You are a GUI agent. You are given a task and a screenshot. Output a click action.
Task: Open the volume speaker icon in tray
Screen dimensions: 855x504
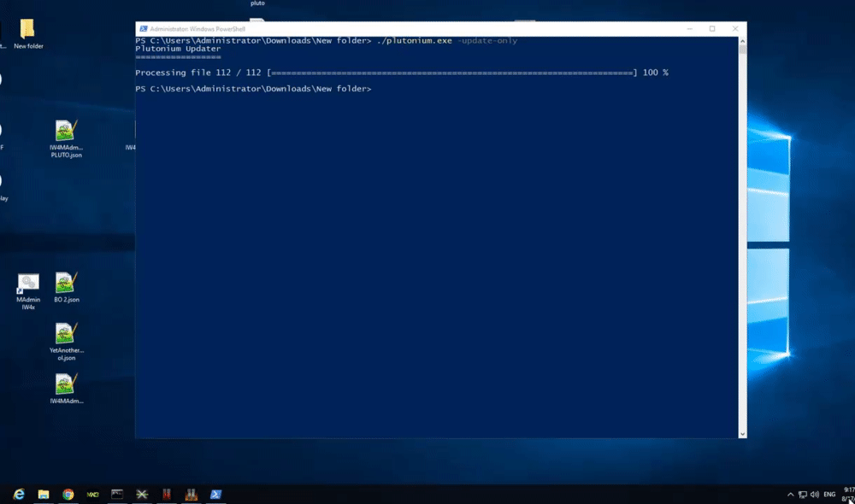pos(815,495)
